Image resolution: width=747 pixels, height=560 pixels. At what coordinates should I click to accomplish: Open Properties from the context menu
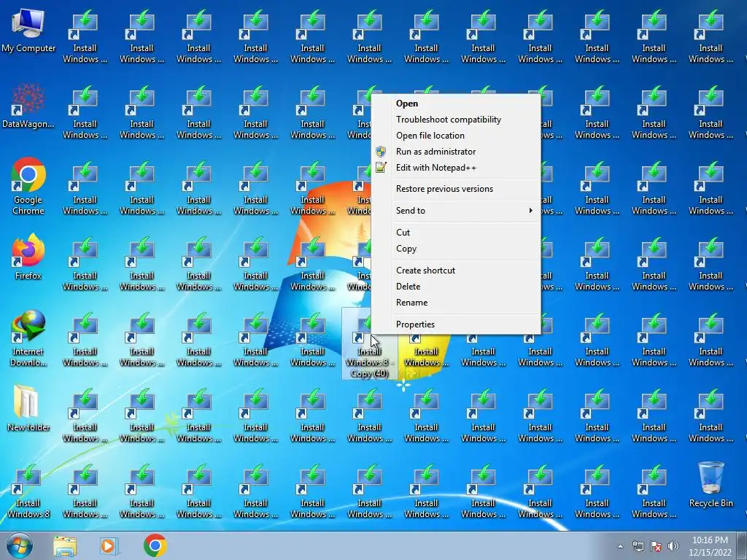click(456, 324)
